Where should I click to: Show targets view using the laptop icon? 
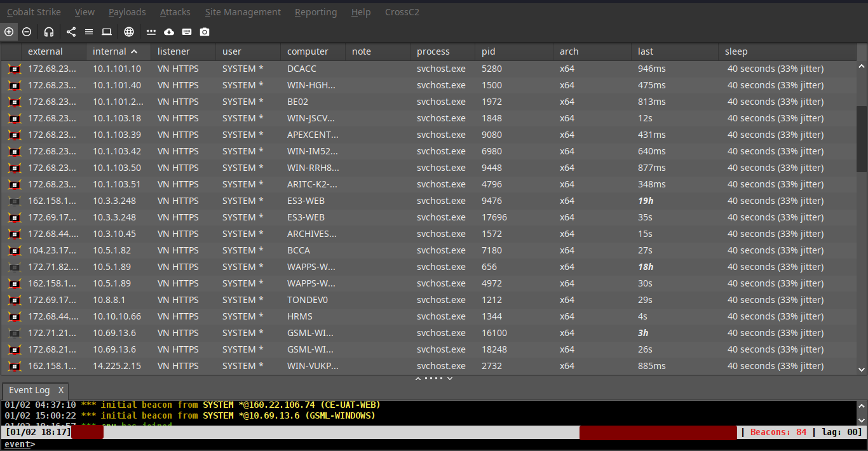pos(107,32)
